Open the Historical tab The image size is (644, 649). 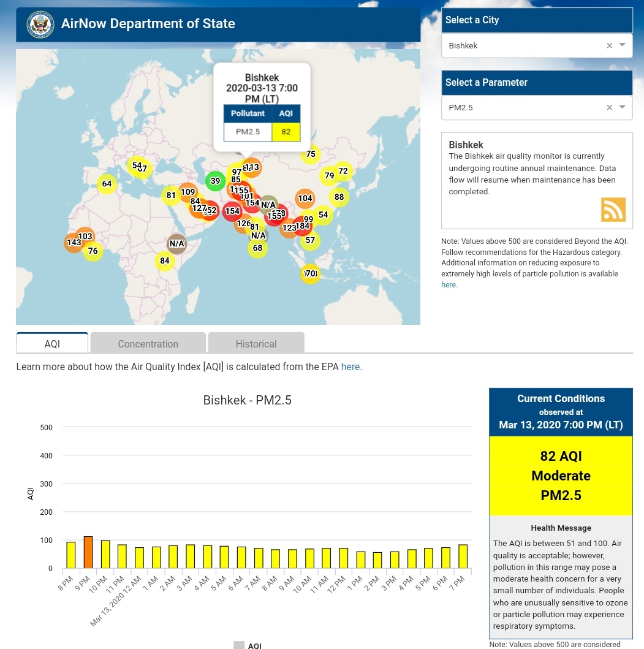[x=256, y=344]
